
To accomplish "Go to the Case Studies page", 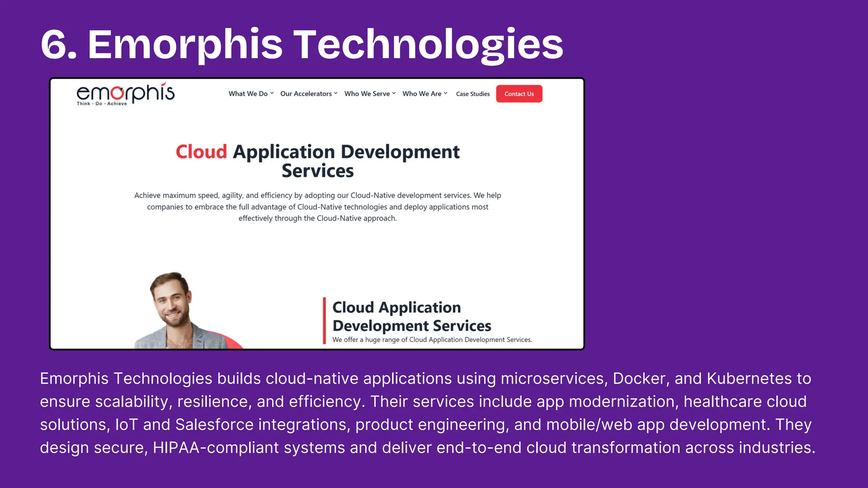I will click(x=473, y=94).
